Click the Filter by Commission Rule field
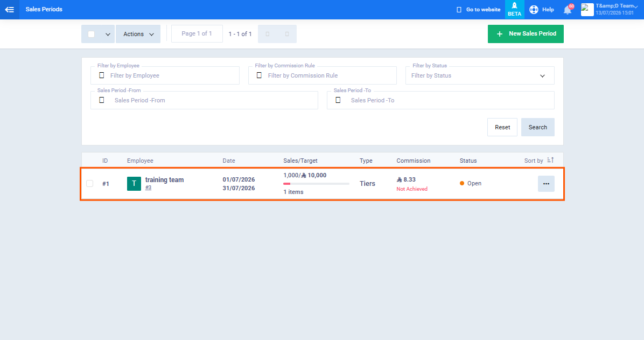 [323, 75]
